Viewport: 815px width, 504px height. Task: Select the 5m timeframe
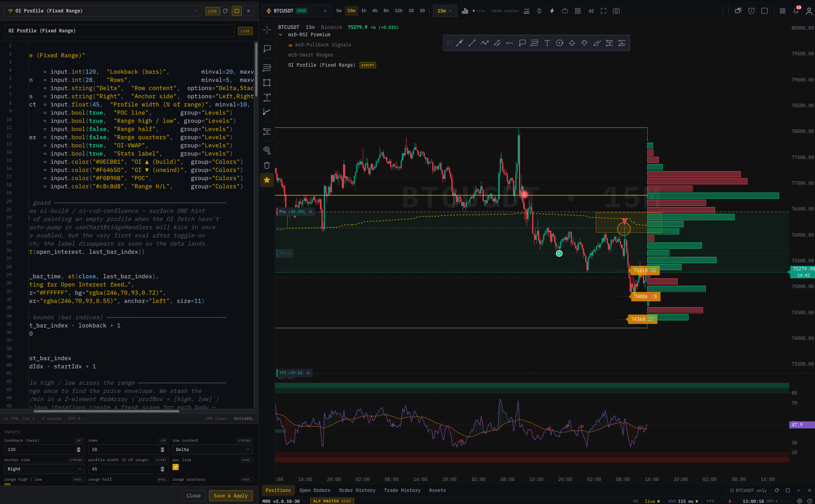click(339, 11)
